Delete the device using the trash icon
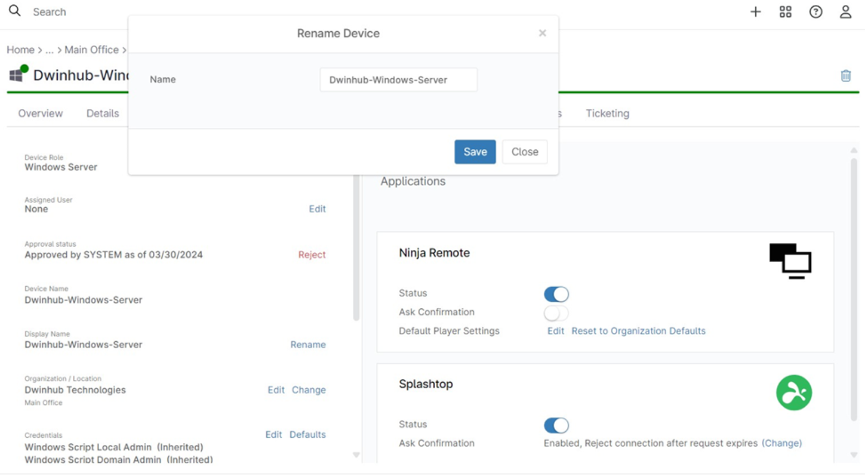Image resolution: width=868 pixels, height=475 pixels. pos(846,76)
